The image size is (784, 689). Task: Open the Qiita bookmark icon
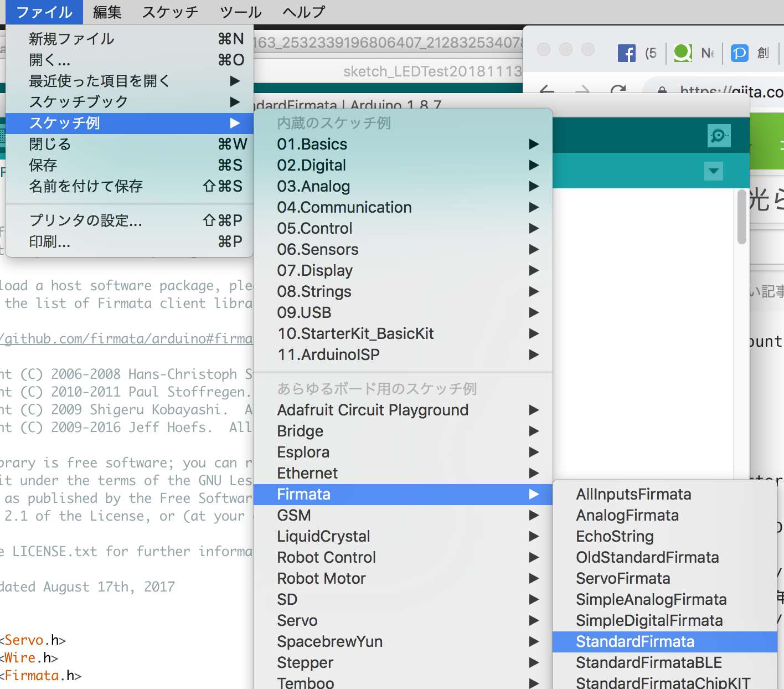pos(682,53)
